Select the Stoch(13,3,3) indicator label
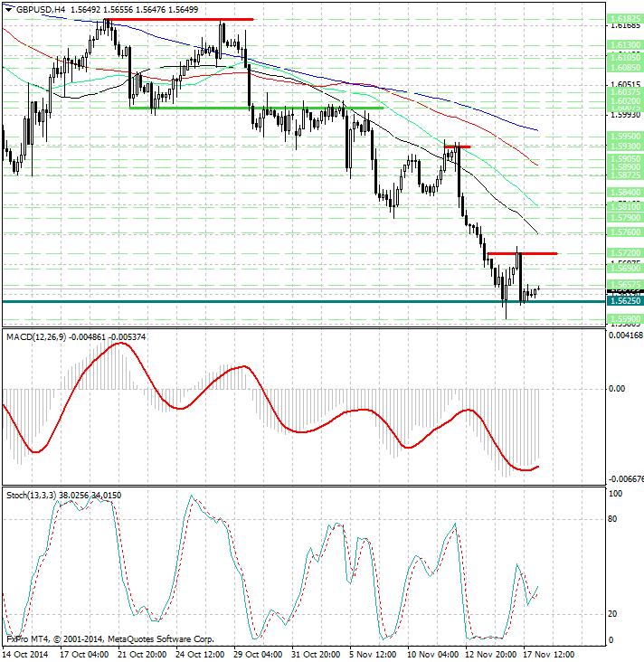 point(31,495)
